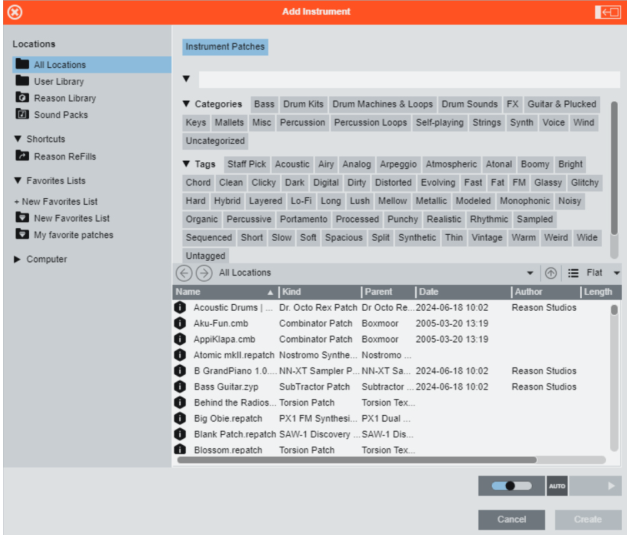The width and height of the screenshot is (628, 535).
Task: Click the back navigation arrow icon
Action: pyautogui.click(x=184, y=273)
